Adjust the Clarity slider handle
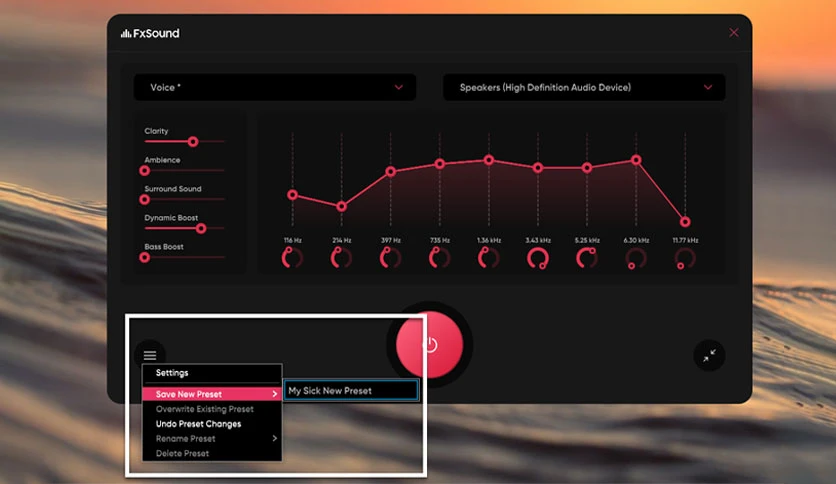Screen dimensions: 836x484 pyautogui.click(x=193, y=141)
